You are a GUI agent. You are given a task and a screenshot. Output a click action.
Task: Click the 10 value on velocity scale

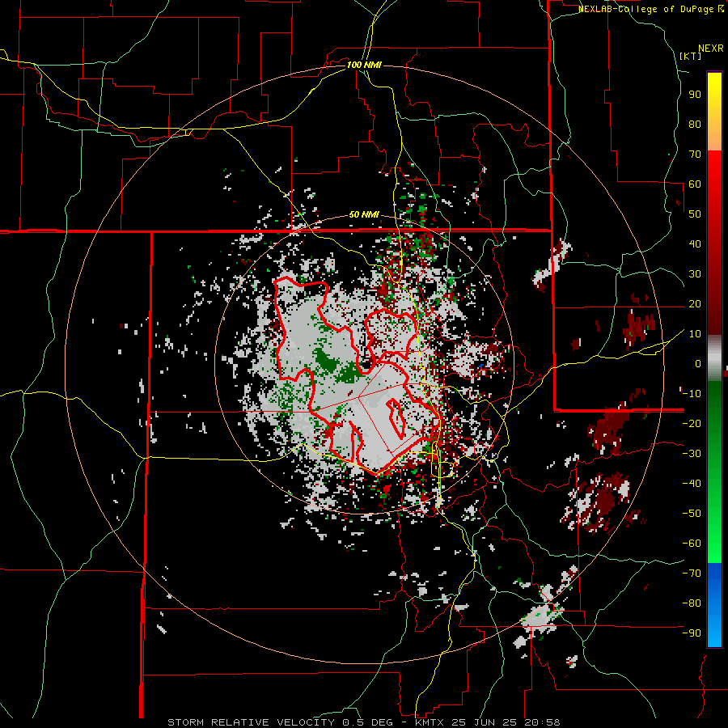pyautogui.click(x=695, y=334)
